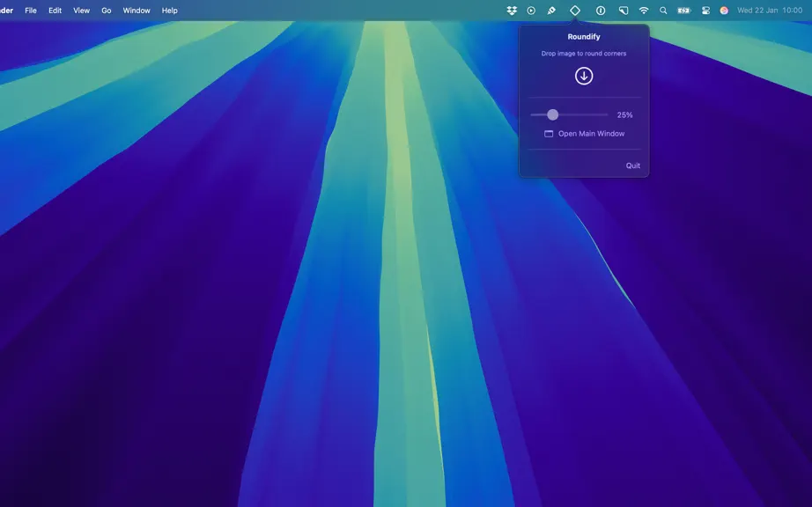The height and width of the screenshot is (507, 812).
Task: Click the corner radius slider knob
Action: tap(552, 114)
